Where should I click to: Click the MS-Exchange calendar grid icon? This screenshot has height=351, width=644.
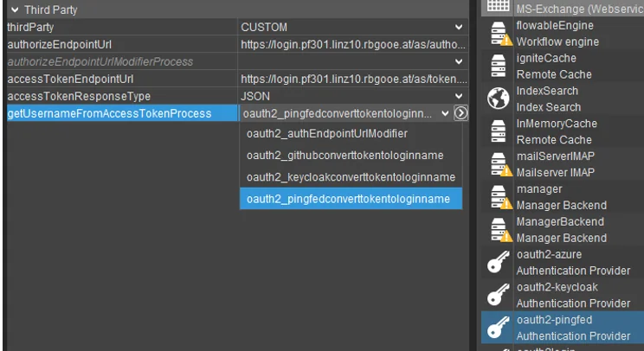tap(499, 5)
